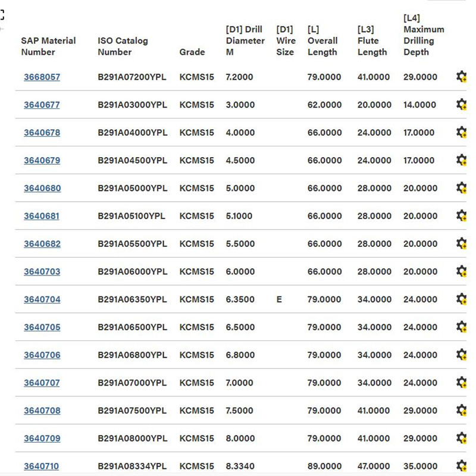
Task: Click the SAP Material Number column header
Action: point(48,46)
